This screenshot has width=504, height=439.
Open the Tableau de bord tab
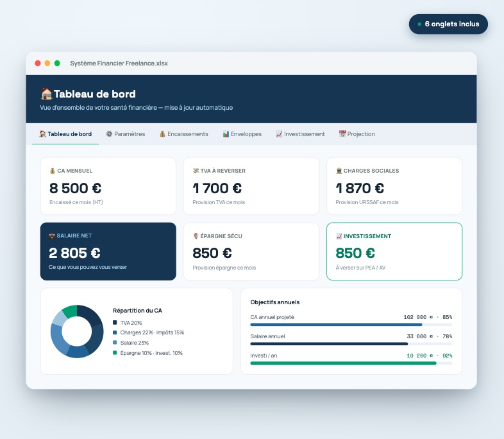[x=65, y=134]
